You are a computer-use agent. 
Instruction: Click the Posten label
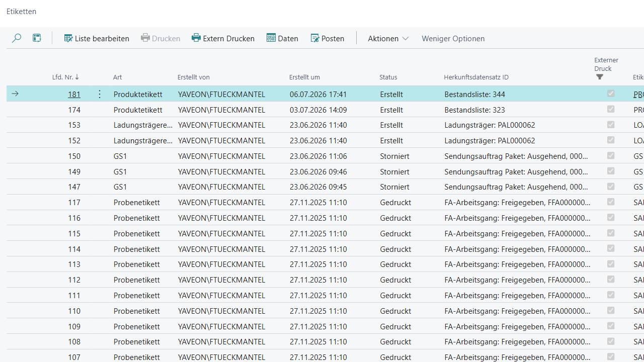click(333, 38)
